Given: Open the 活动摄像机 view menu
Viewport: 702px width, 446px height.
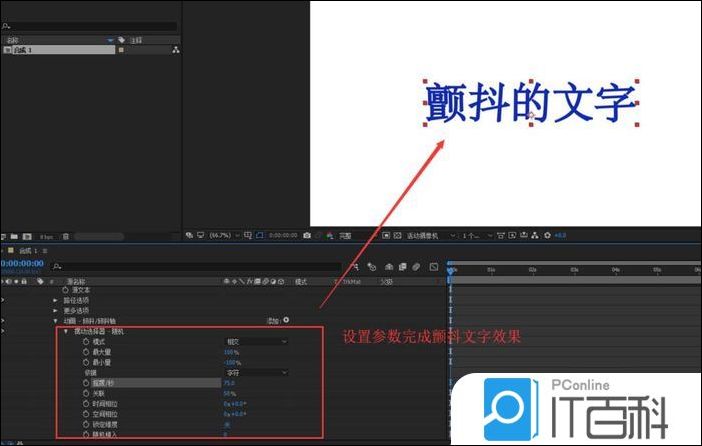Looking at the screenshot, I should point(427,236).
